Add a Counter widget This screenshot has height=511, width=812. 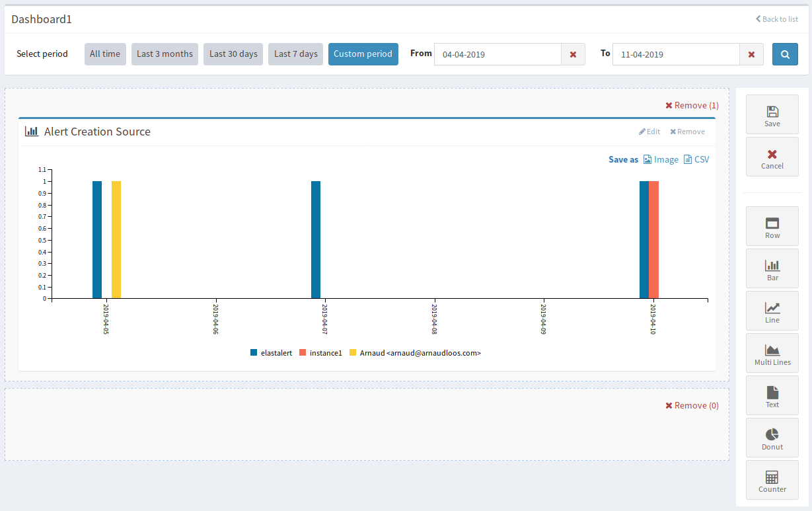(772, 481)
